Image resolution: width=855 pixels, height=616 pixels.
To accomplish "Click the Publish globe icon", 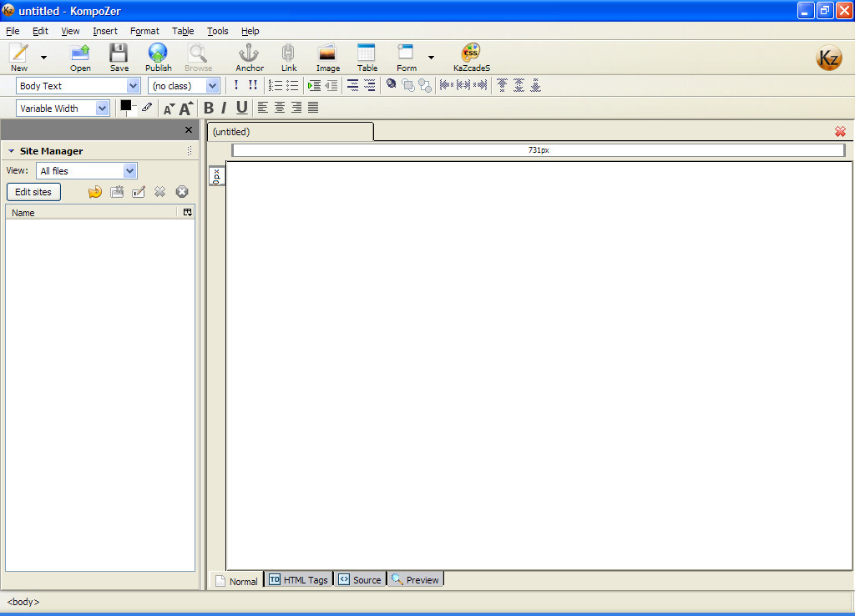I will coord(158,53).
